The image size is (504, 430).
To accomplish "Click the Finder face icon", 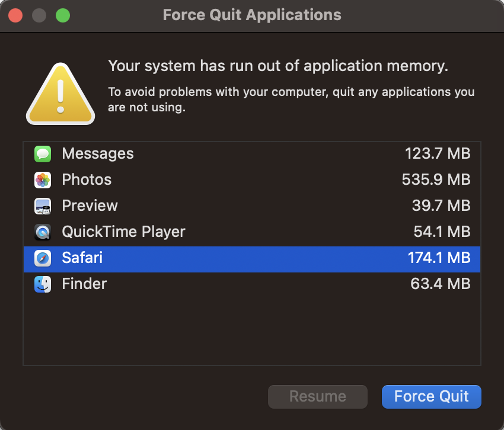I will (x=43, y=284).
